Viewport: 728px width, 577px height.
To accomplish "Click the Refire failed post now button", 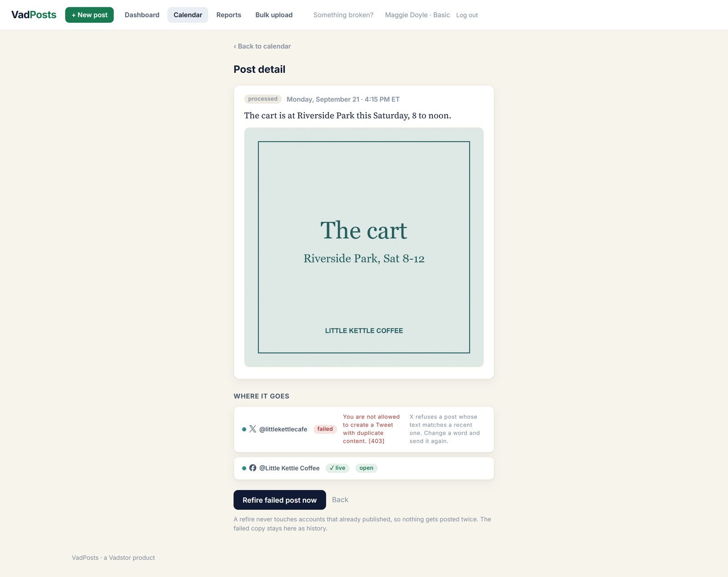I will [279, 500].
